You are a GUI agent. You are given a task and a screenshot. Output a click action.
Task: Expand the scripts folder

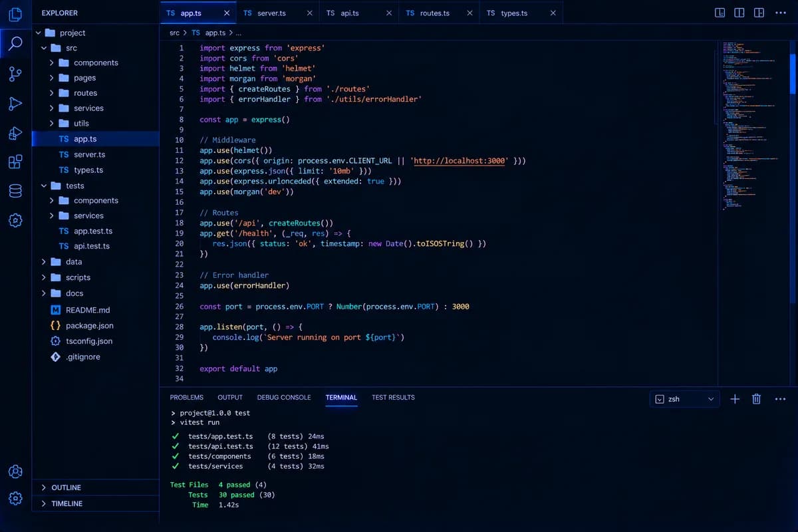44,277
